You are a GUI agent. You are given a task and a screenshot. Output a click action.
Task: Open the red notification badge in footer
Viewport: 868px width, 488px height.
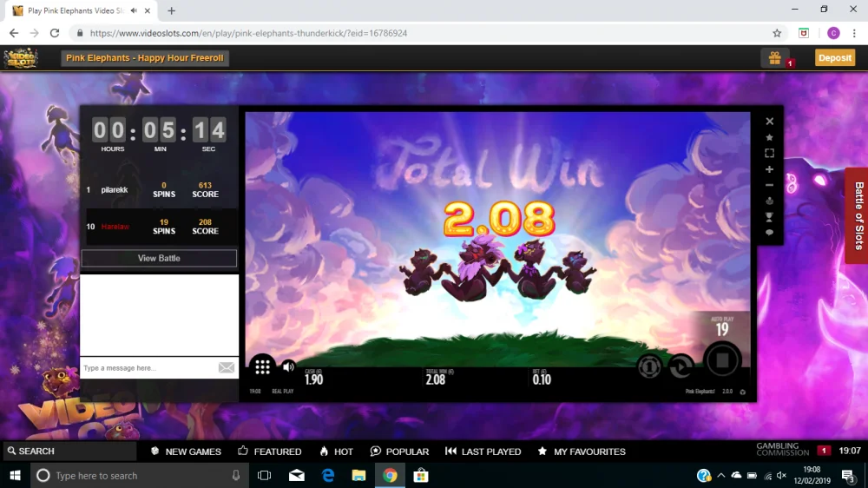[x=824, y=451]
